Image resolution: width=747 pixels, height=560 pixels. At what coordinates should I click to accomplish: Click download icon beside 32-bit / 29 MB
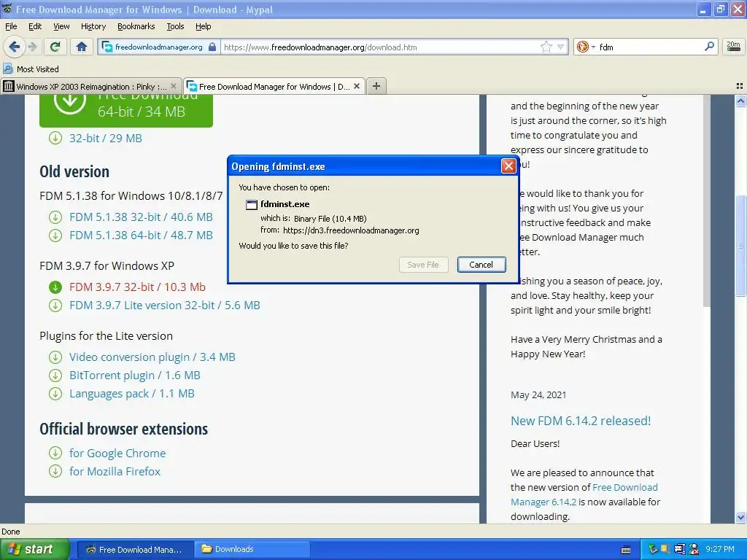[x=55, y=138]
